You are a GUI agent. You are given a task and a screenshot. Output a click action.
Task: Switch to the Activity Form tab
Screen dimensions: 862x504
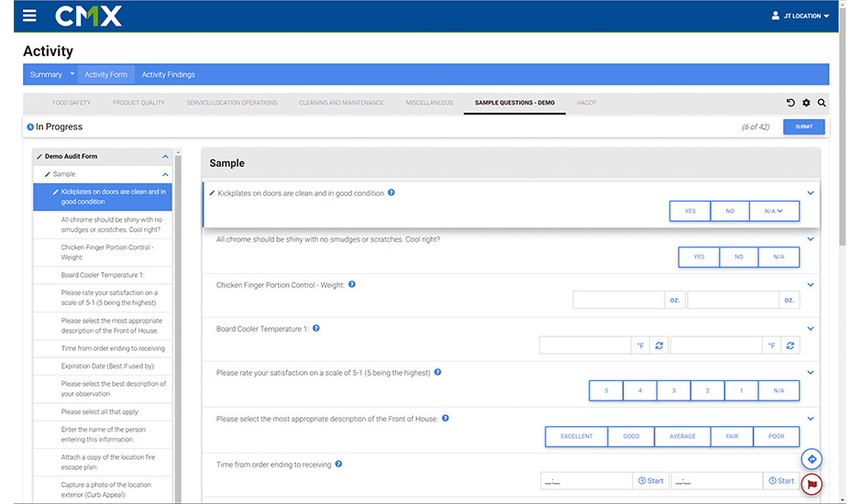click(x=105, y=75)
